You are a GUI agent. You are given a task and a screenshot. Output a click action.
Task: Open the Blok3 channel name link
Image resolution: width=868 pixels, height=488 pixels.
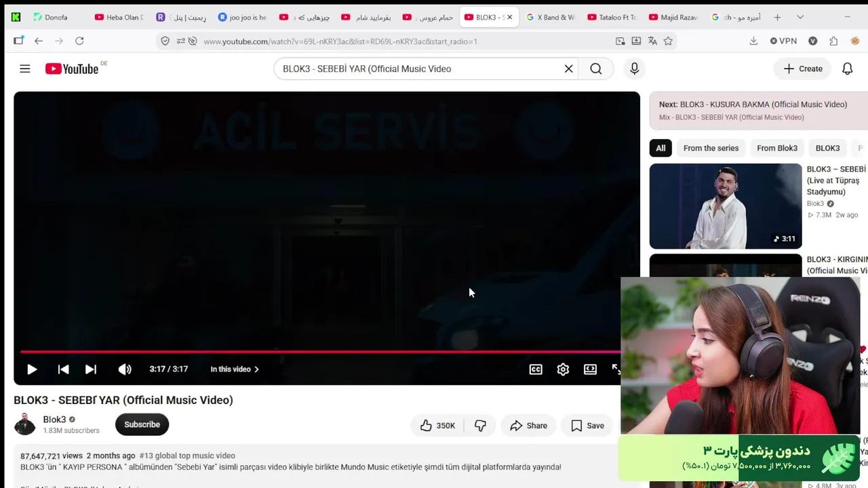[x=54, y=420]
